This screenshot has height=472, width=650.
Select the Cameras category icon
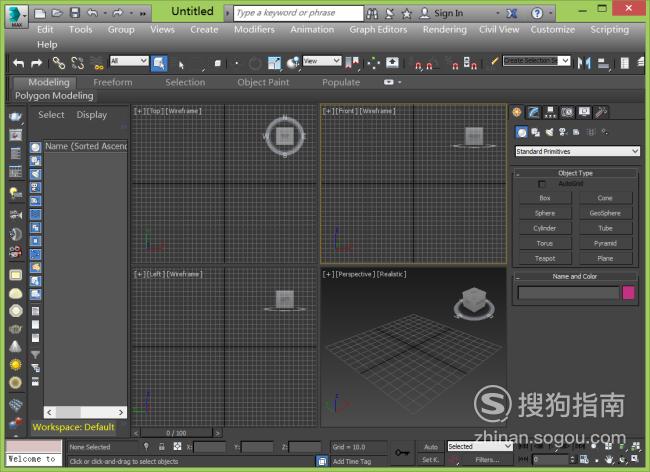563,132
